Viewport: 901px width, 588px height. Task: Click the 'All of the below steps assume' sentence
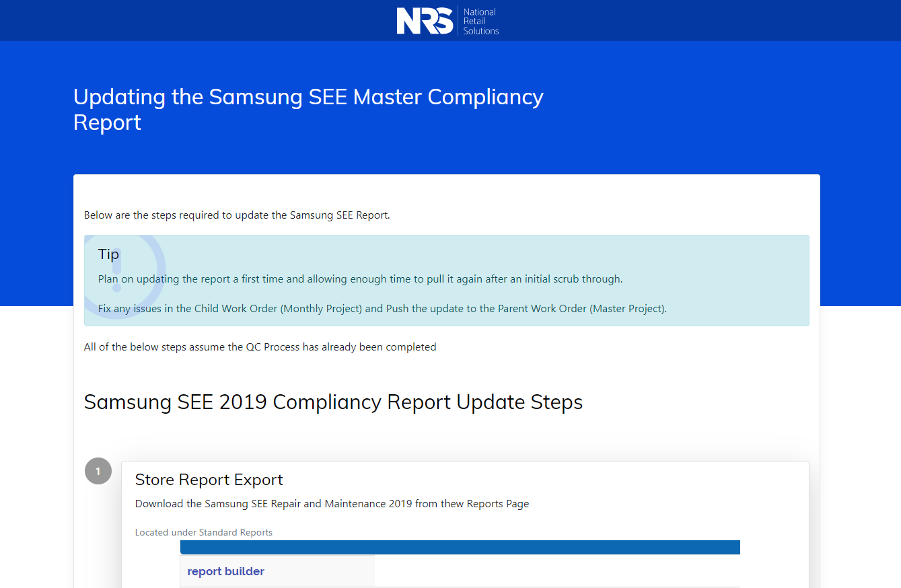point(260,347)
